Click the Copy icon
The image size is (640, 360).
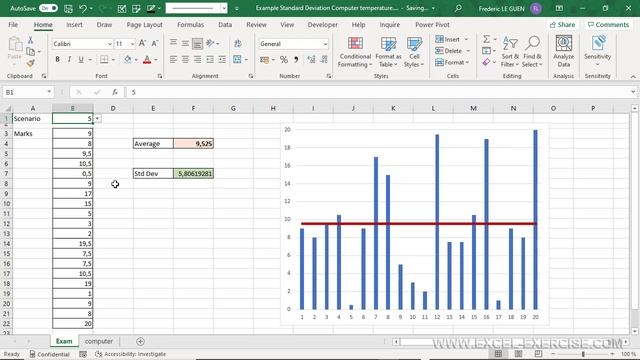[x=30, y=51]
